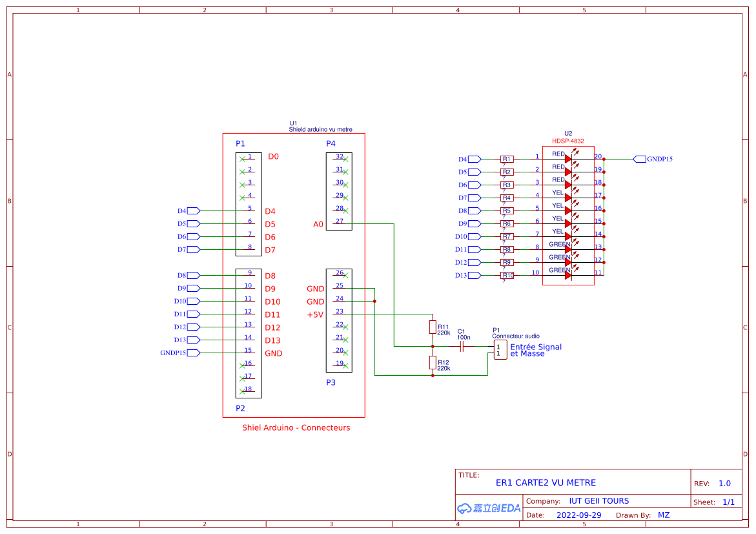The height and width of the screenshot is (534, 756).
Task: Click capacitor C1 100n
Action: coord(462,347)
